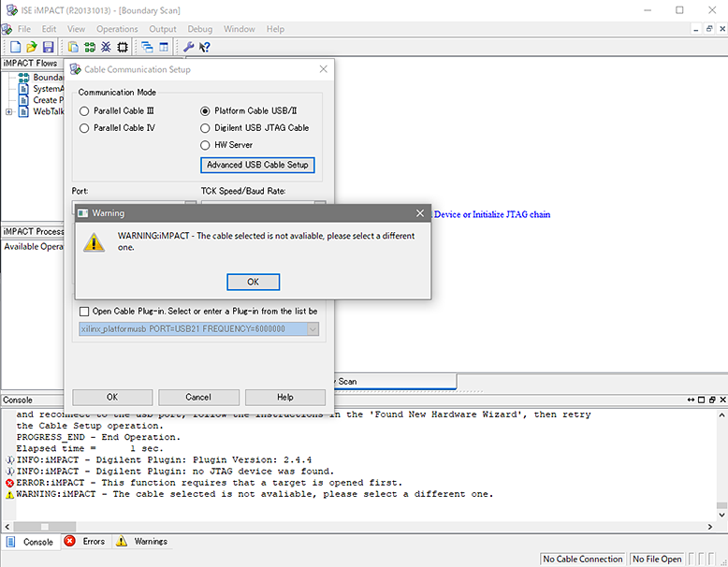The image size is (728, 567).
Task: Open the Window menu
Action: pos(240,29)
